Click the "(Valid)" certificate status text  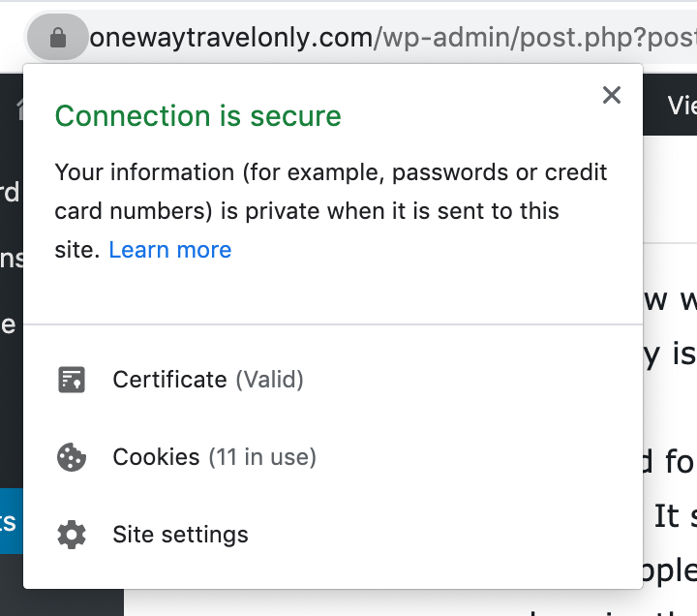270,380
